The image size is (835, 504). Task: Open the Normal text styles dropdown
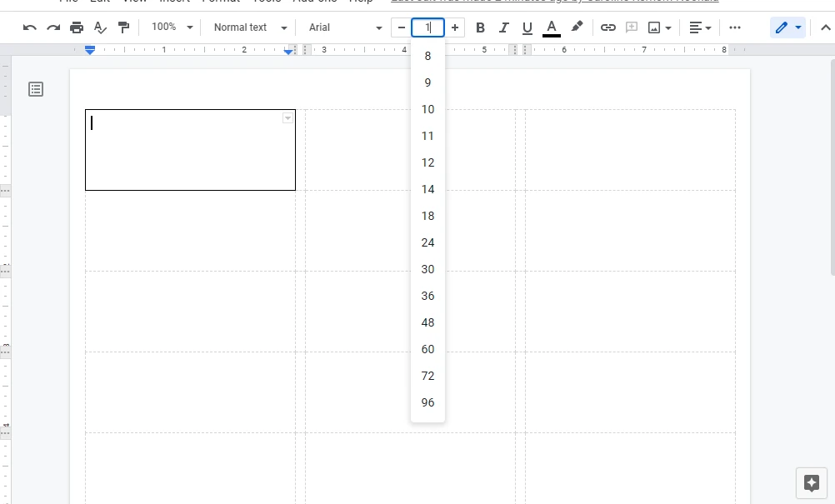(x=250, y=27)
